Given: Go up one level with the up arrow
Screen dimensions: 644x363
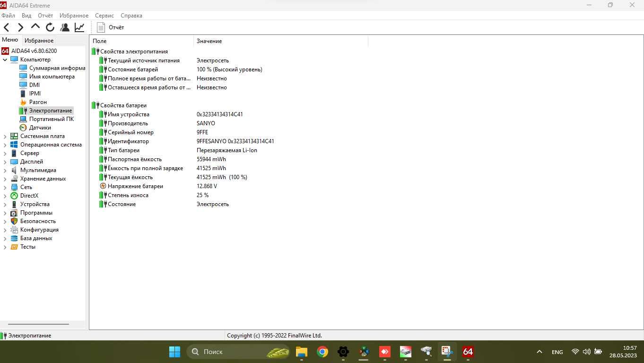Looking at the screenshot, I should click(35, 27).
